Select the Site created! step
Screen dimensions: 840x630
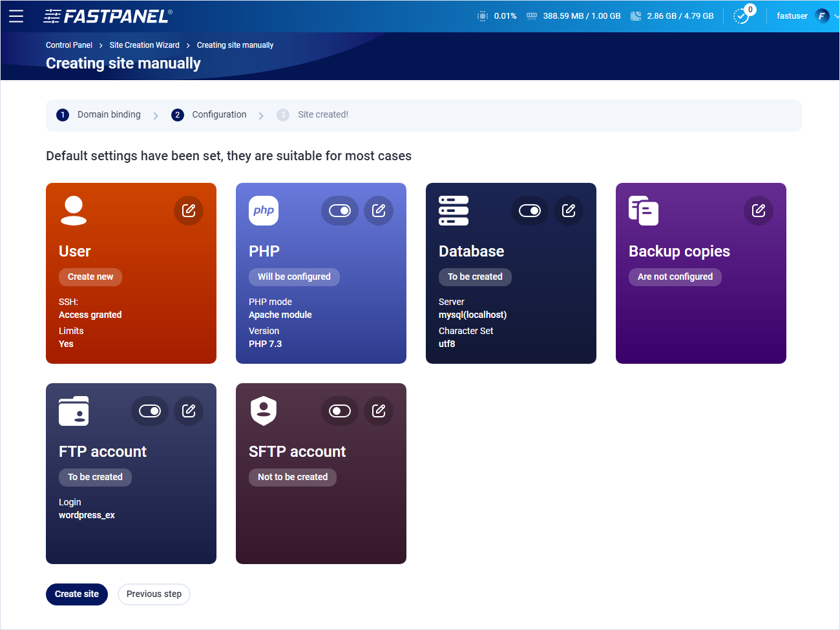[x=313, y=115]
